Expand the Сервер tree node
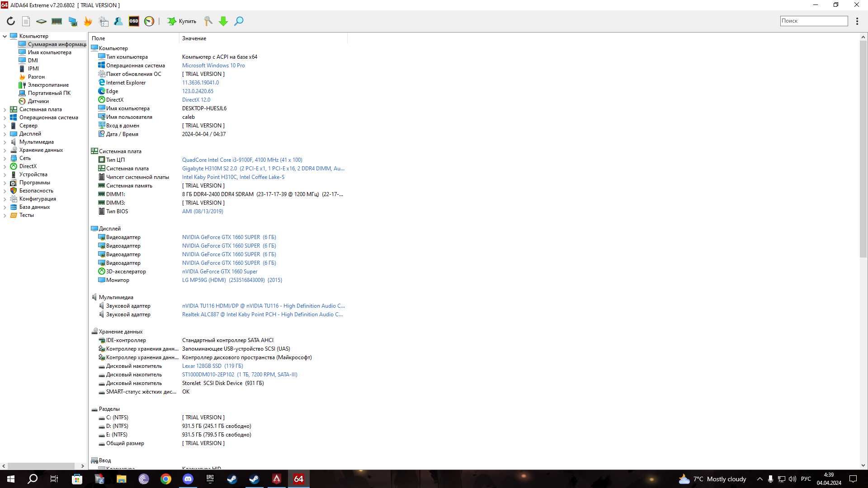This screenshot has width=868, height=488. 5,126
